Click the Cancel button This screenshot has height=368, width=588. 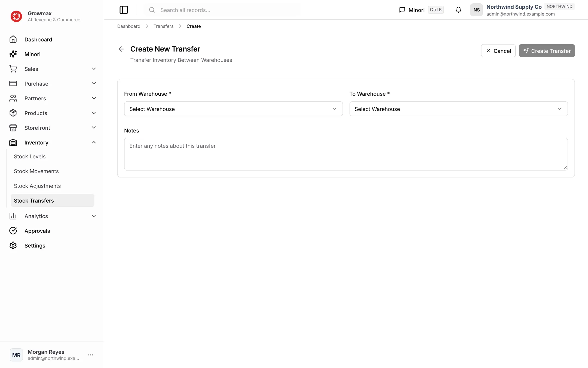(x=498, y=51)
